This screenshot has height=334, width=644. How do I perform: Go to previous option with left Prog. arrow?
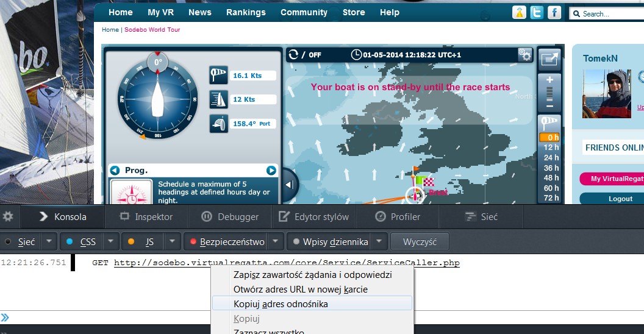pos(115,170)
